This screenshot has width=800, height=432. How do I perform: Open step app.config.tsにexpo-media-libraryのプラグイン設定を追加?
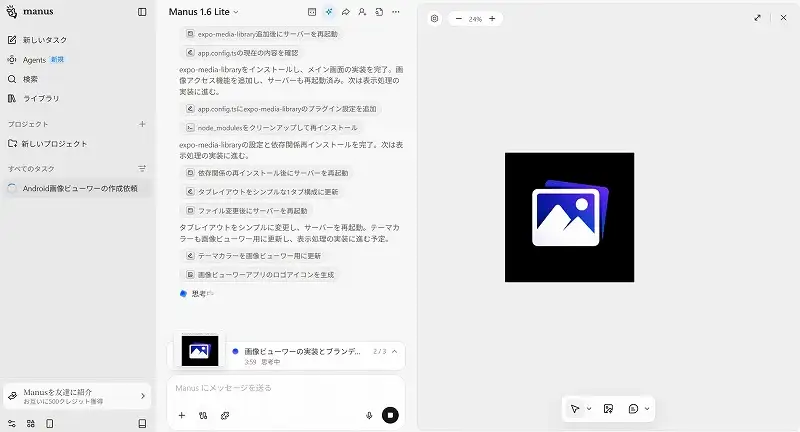[282, 109]
